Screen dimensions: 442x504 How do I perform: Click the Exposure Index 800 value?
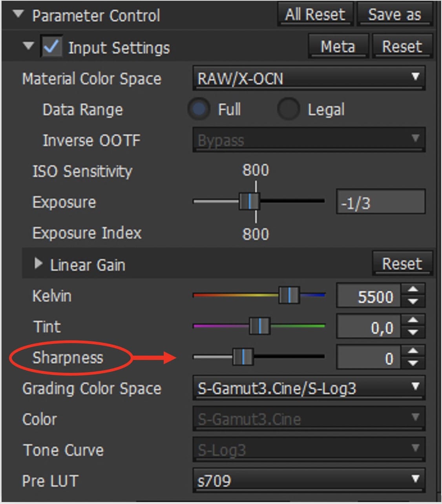point(256,234)
